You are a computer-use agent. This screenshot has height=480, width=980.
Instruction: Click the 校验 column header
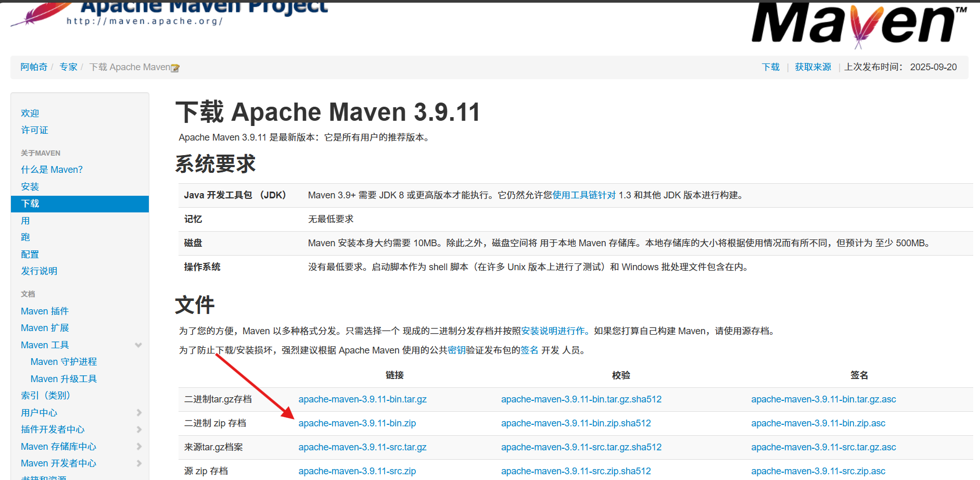tap(621, 375)
